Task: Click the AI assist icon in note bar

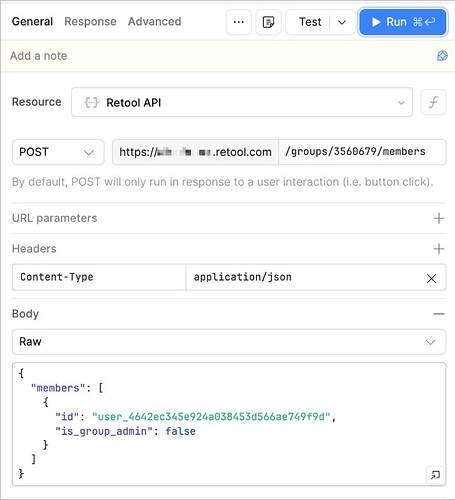Action: point(442,56)
